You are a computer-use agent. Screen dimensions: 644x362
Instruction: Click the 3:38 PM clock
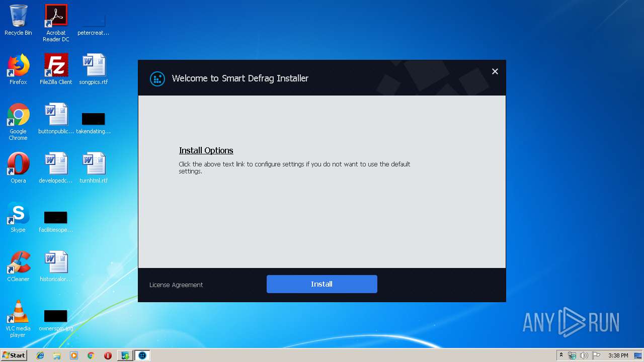point(618,355)
